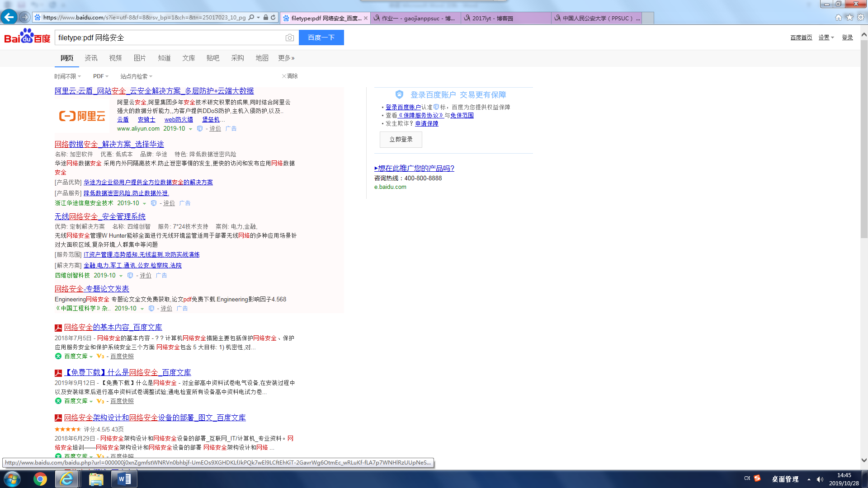Click the camera image search icon
The height and width of the screenshot is (488, 868).
(x=290, y=38)
